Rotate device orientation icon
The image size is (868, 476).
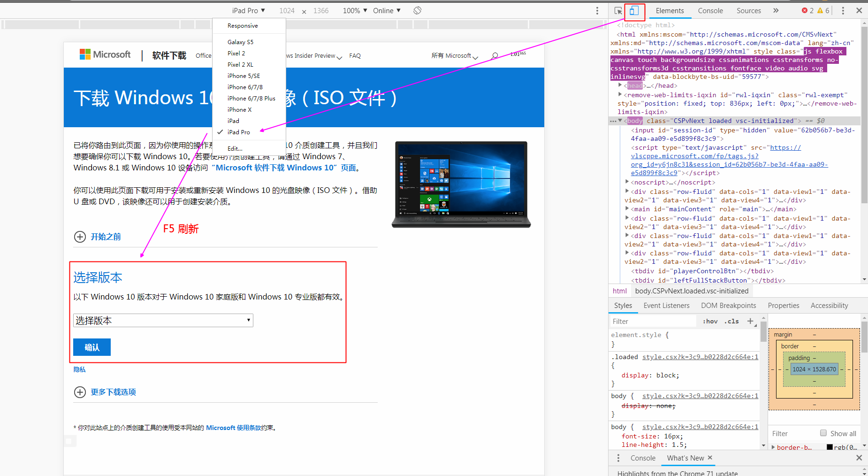[417, 10]
